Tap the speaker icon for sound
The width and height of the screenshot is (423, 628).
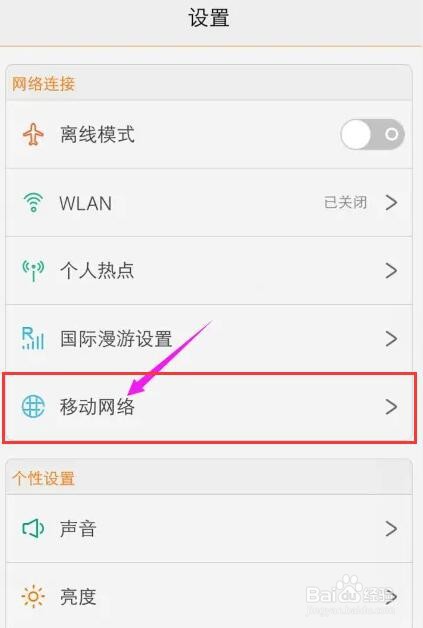tap(33, 529)
